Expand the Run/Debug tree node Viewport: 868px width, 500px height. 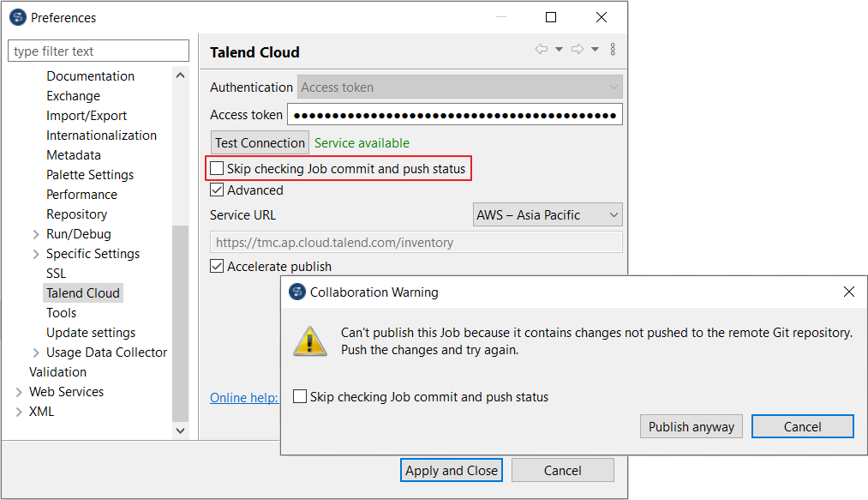[36, 234]
